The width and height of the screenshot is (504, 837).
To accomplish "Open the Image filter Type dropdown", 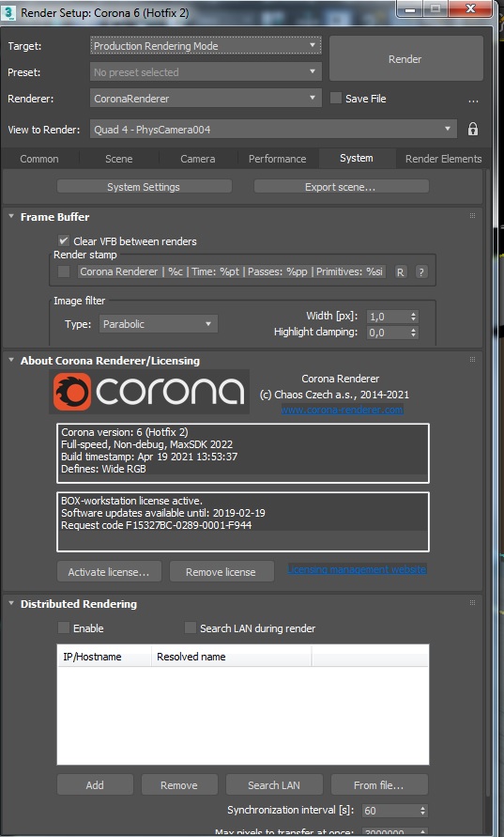I will click(159, 324).
